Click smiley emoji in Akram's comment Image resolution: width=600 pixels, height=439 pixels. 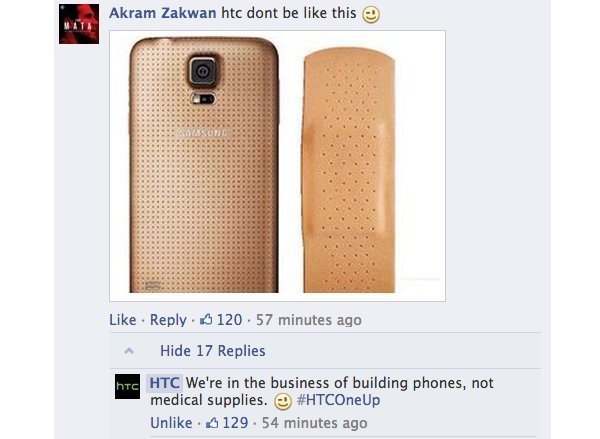[x=371, y=15]
